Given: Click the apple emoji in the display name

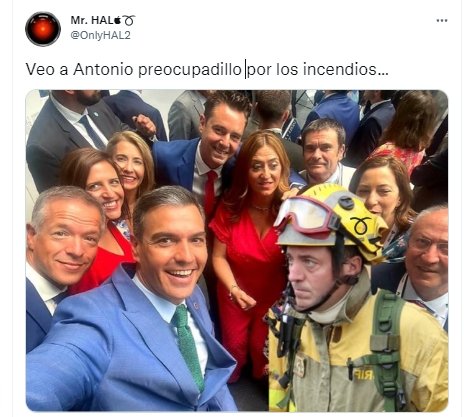Looking at the screenshot, I should (x=117, y=21).
